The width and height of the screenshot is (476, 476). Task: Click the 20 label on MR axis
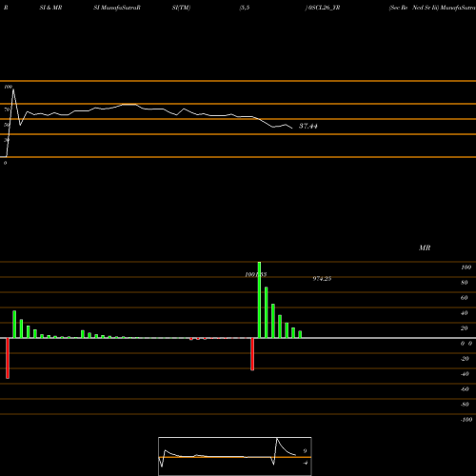(464, 328)
